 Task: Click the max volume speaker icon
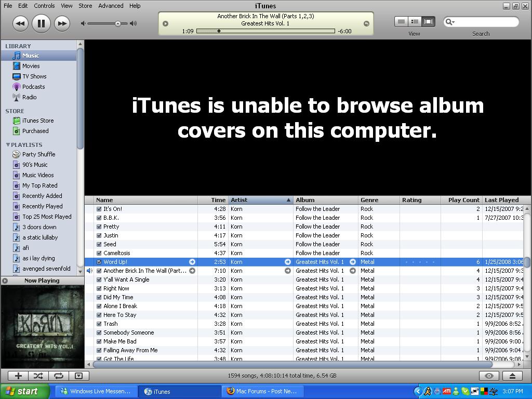point(134,23)
